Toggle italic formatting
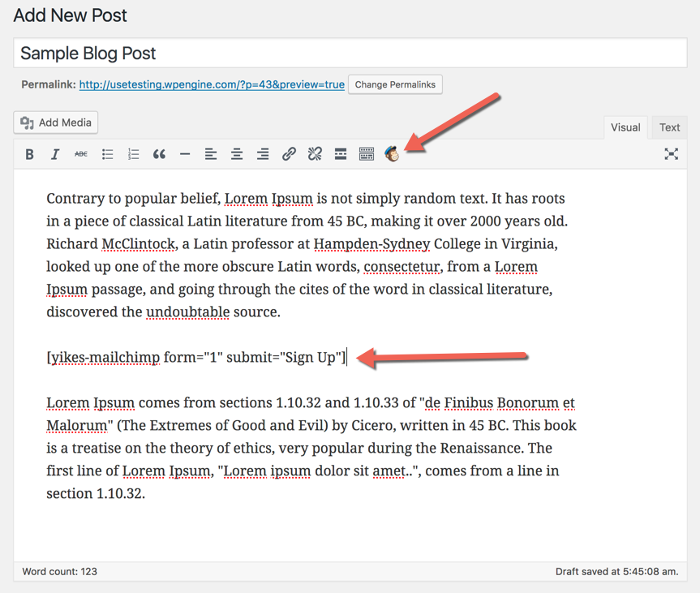Screen dimensions: 700x593 (54, 154)
